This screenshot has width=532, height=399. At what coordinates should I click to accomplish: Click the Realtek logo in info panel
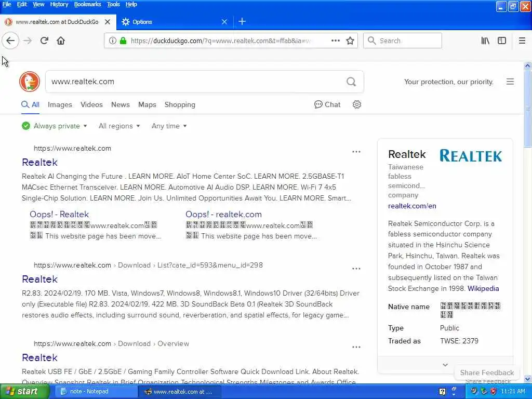pos(471,156)
